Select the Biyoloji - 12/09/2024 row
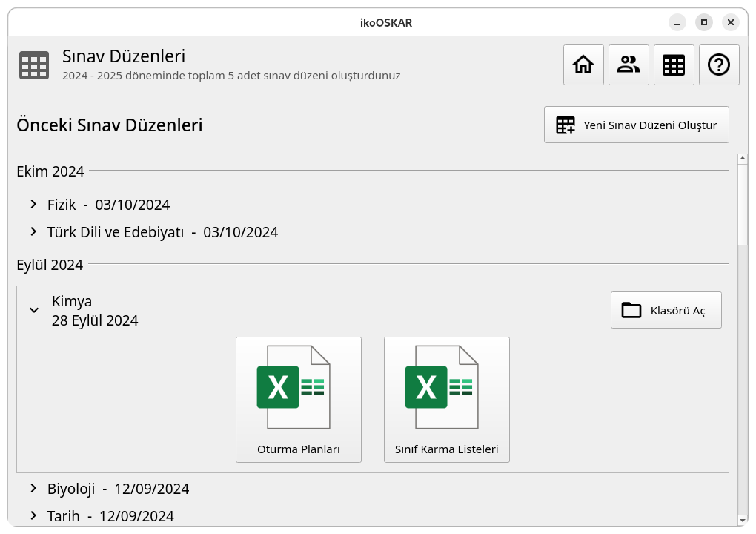This screenshot has width=756, height=534. point(373,489)
